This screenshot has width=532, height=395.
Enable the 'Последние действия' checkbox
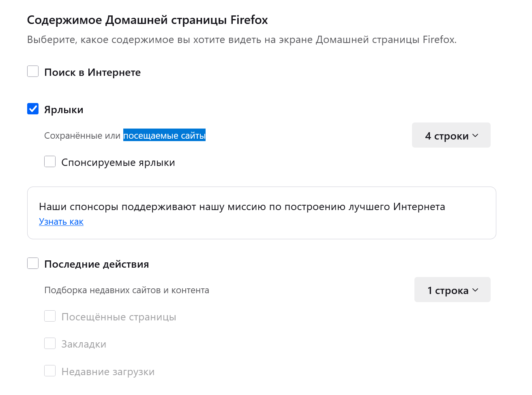click(x=33, y=263)
